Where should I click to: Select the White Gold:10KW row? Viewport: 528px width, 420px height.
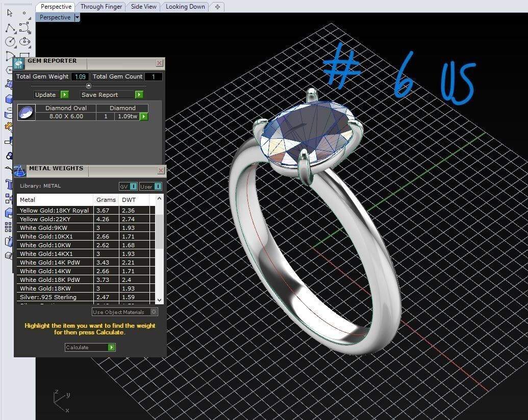86,245
